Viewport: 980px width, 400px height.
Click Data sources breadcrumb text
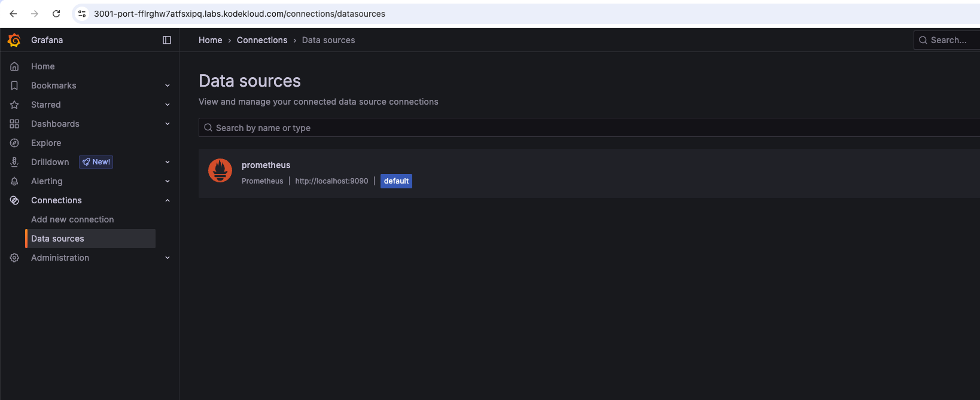click(328, 40)
